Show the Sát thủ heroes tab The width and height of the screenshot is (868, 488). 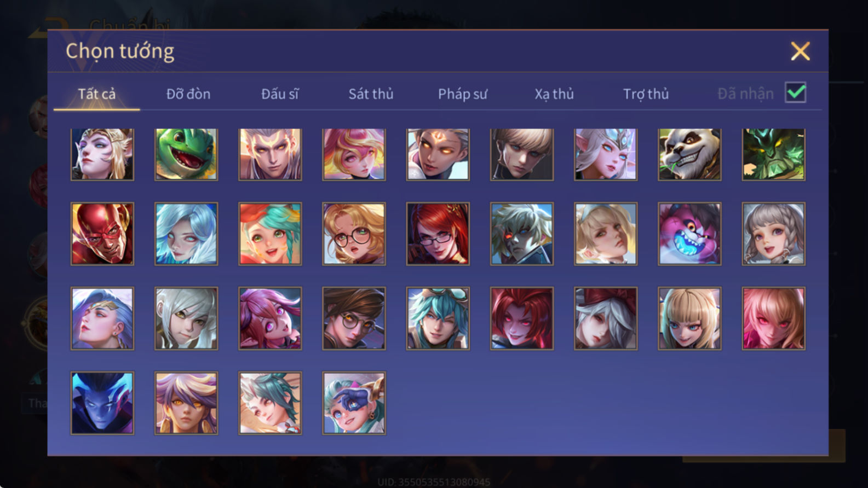pos(371,94)
